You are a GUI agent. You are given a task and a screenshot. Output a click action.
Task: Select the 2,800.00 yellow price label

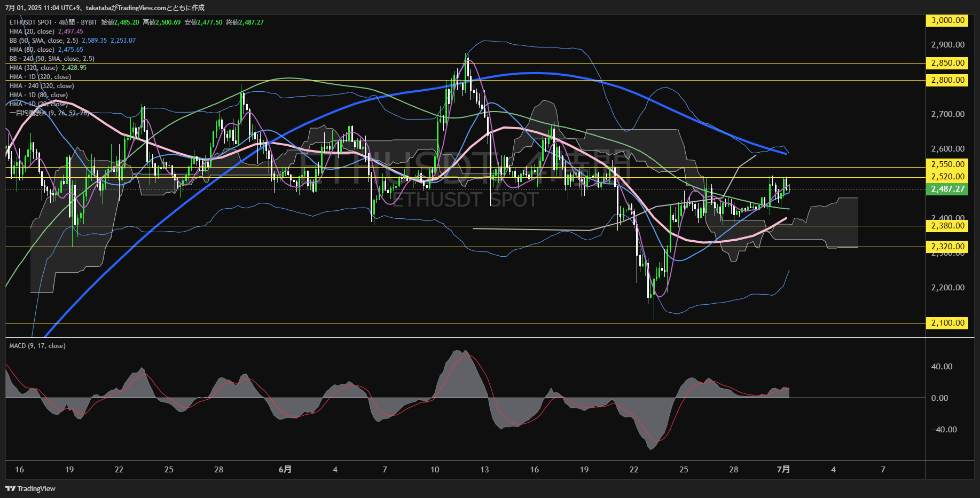coord(947,80)
